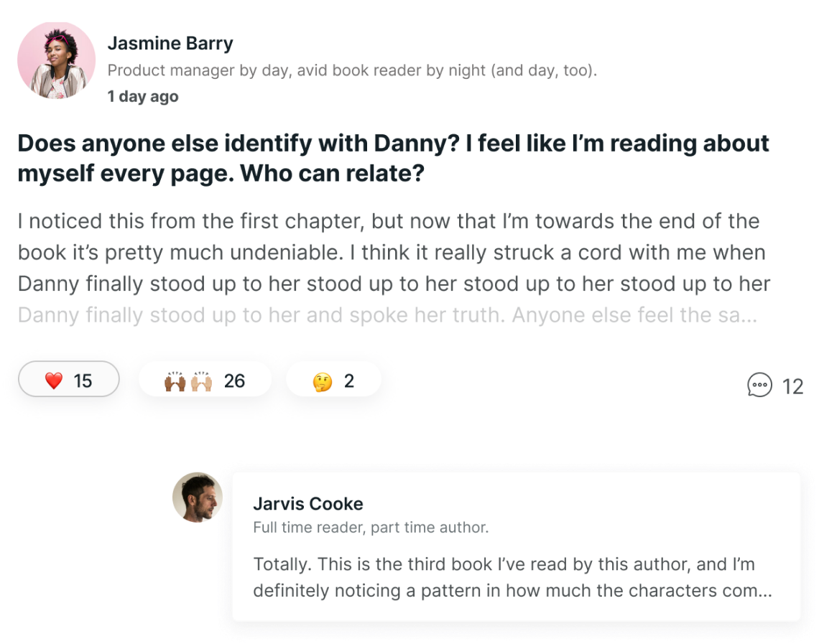Screen dimensions: 819x644
Task: Open Jarvis Cooke's avatar photo
Action: (198, 496)
